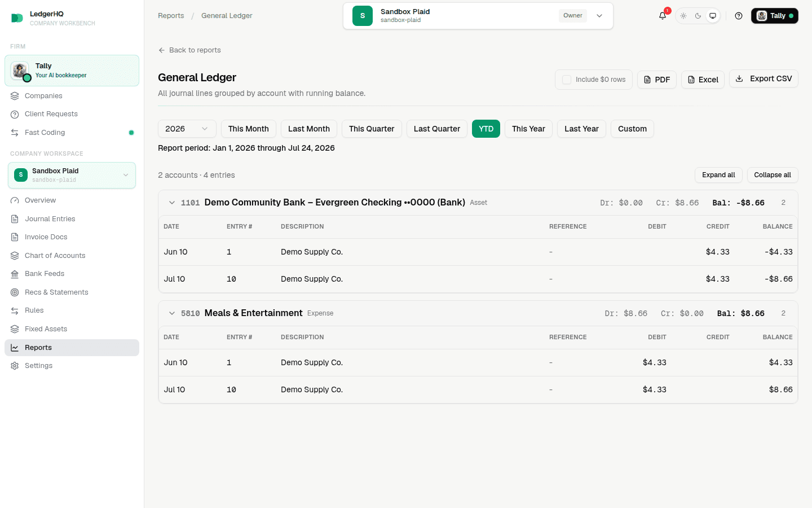Viewport: 812px width, 508px height.
Task: Select Last Year period
Action: coord(582,129)
